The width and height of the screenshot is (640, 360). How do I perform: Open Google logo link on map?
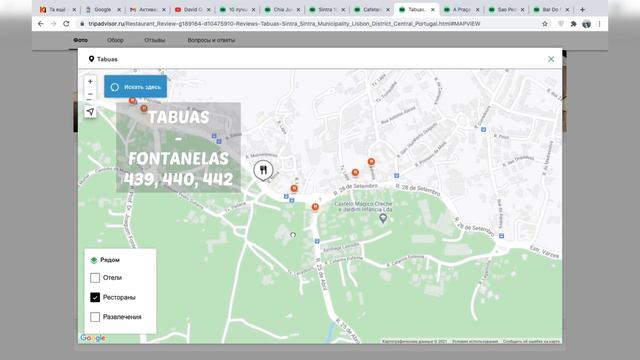click(x=93, y=338)
